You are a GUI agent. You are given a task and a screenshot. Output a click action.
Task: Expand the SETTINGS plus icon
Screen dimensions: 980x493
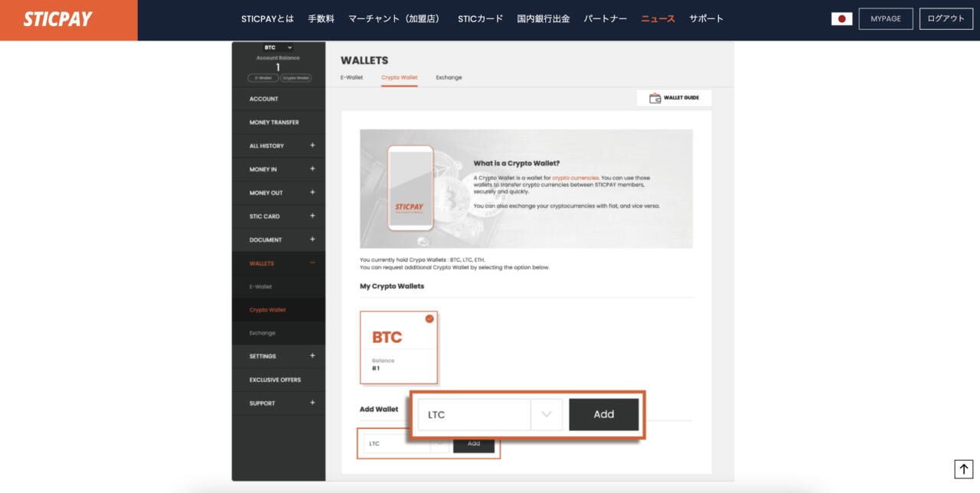[x=312, y=356]
